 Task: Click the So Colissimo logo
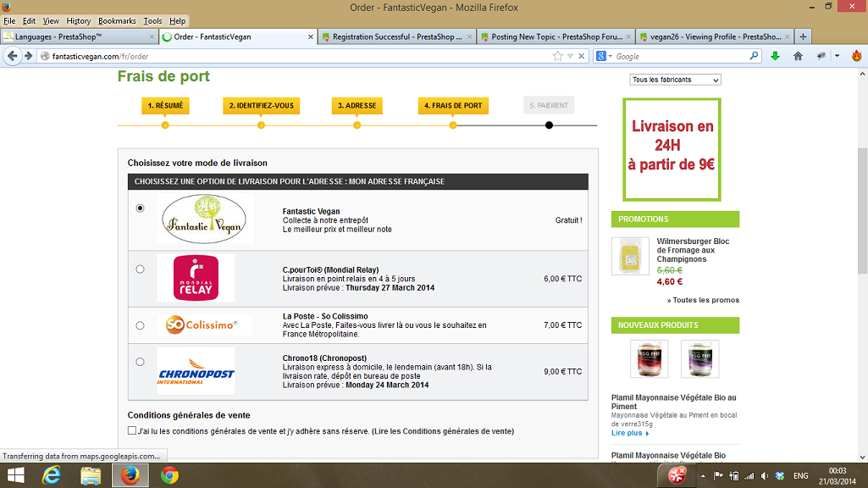point(204,324)
